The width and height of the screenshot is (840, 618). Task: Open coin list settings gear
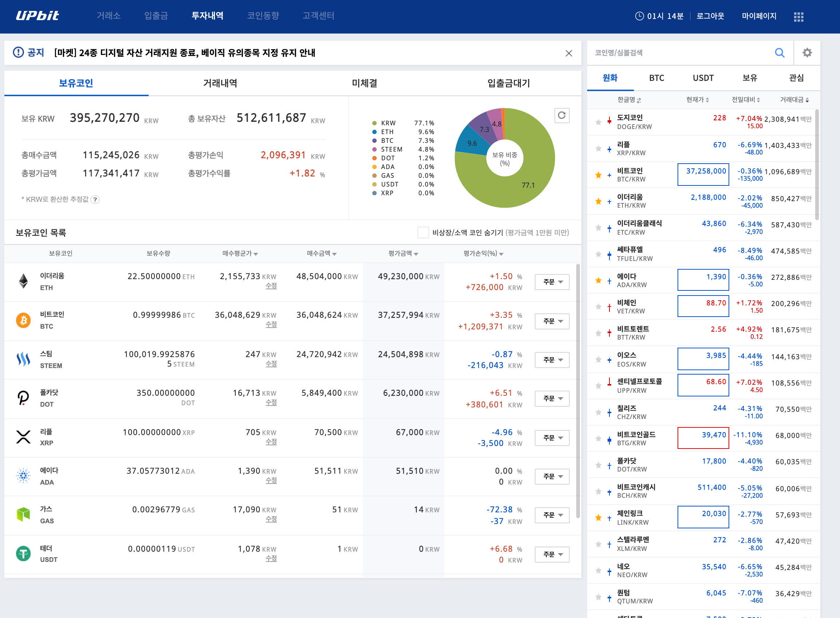pos(807,53)
